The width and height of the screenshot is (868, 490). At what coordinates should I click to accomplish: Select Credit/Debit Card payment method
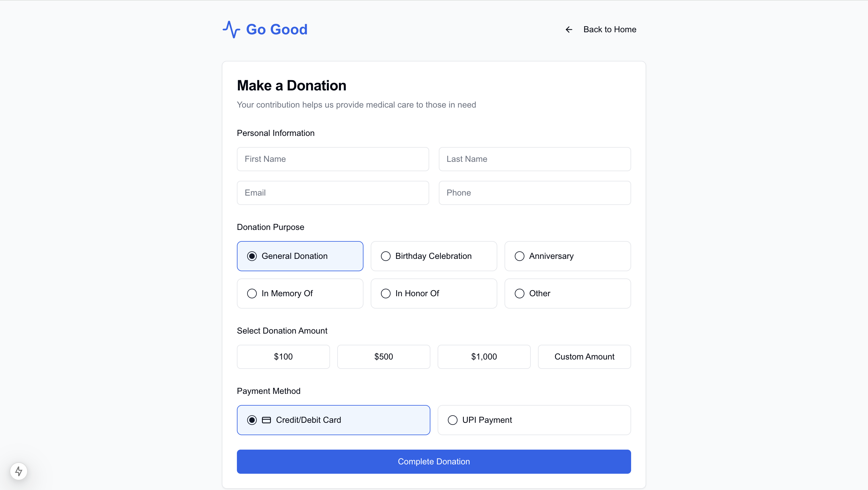click(x=333, y=420)
